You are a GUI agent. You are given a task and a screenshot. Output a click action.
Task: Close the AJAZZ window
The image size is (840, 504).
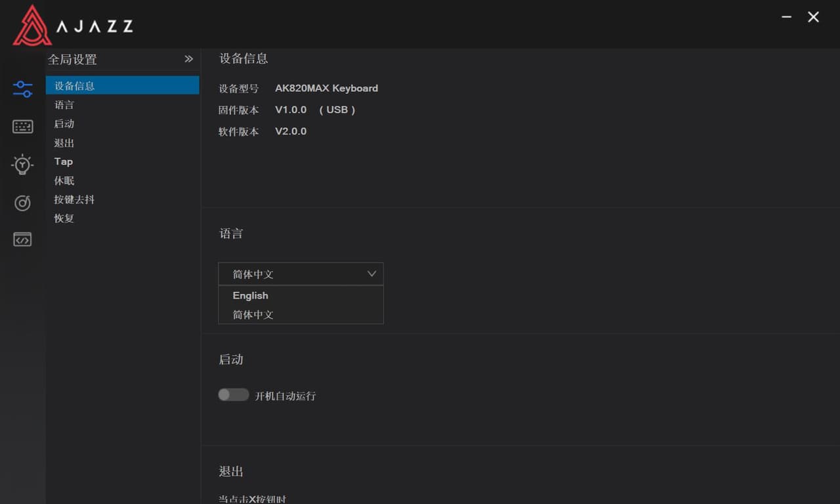coord(813,17)
